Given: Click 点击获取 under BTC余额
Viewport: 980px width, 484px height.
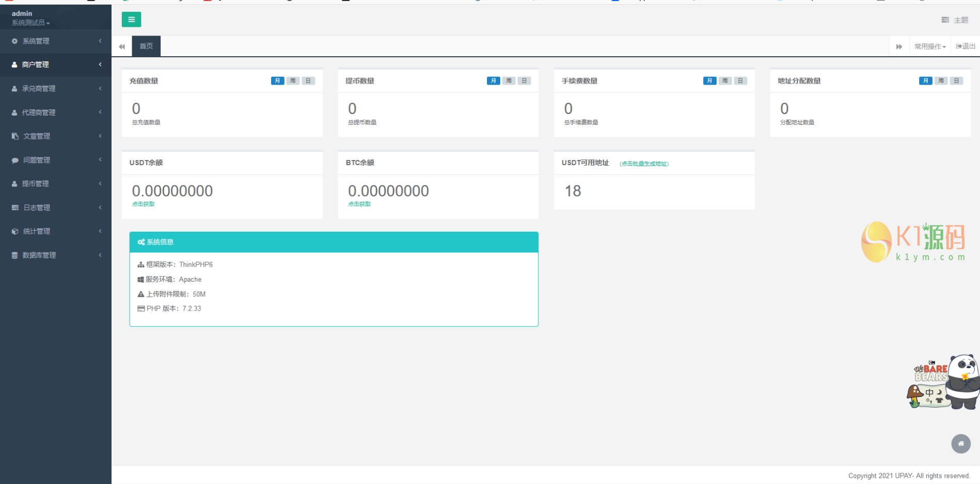Looking at the screenshot, I should 359,204.
